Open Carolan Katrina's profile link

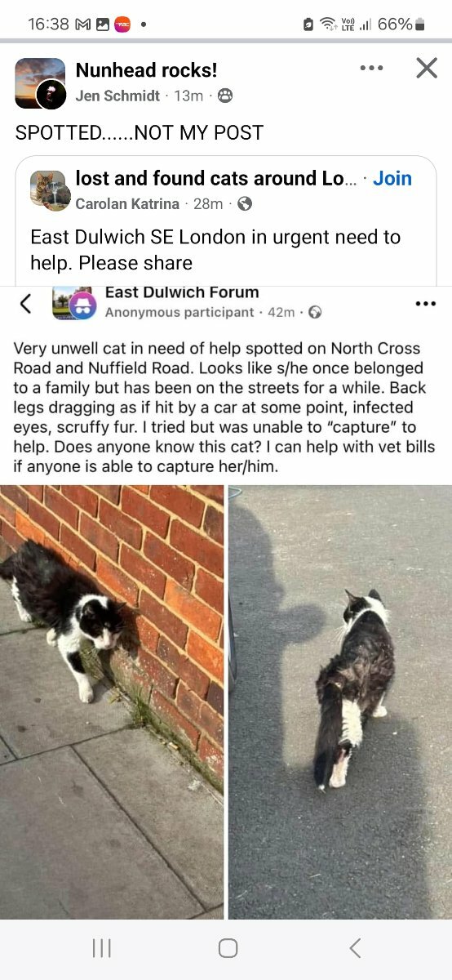(x=127, y=204)
